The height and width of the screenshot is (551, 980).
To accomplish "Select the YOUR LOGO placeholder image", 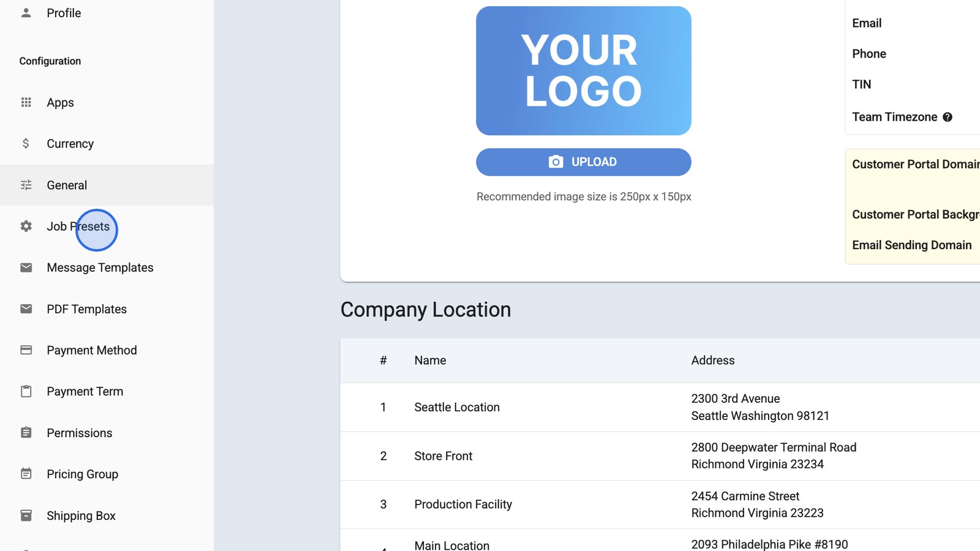I will coord(583,71).
